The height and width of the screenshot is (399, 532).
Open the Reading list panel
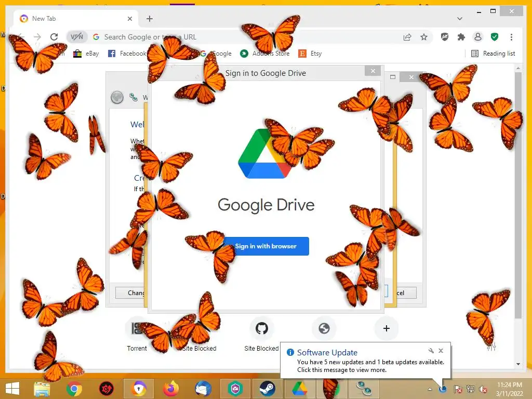pyautogui.click(x=494, y=54)
